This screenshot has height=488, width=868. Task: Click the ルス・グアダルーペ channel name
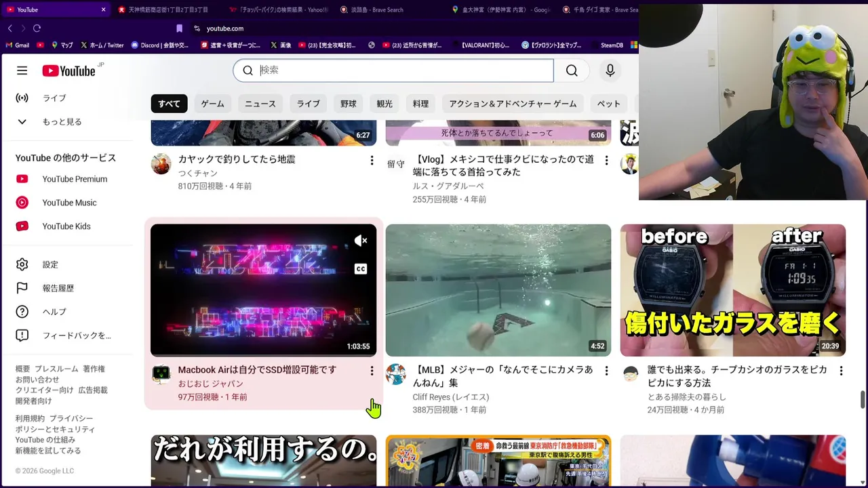448,186
